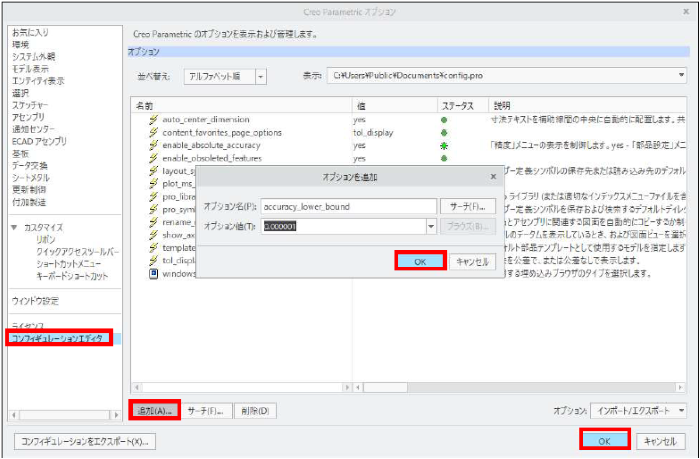
Task: Click lightning icon beside enable_absolute_accuracy
Action: [154, 145]
